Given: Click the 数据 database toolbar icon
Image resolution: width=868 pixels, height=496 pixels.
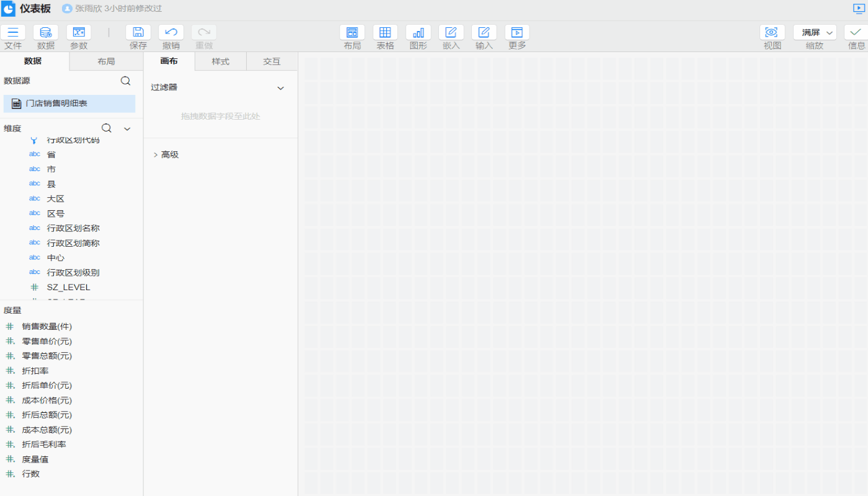Looking at the screenshot, I should pos(46,33).
